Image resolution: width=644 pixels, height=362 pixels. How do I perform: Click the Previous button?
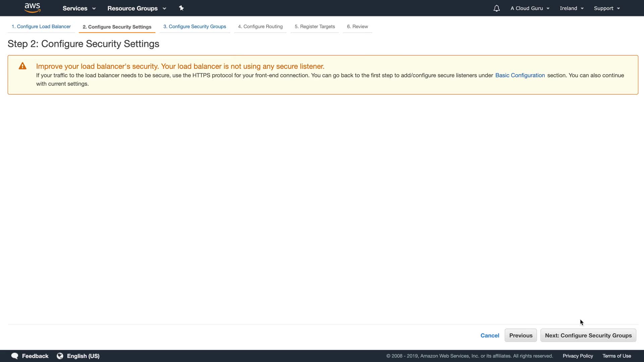[521, 336]
